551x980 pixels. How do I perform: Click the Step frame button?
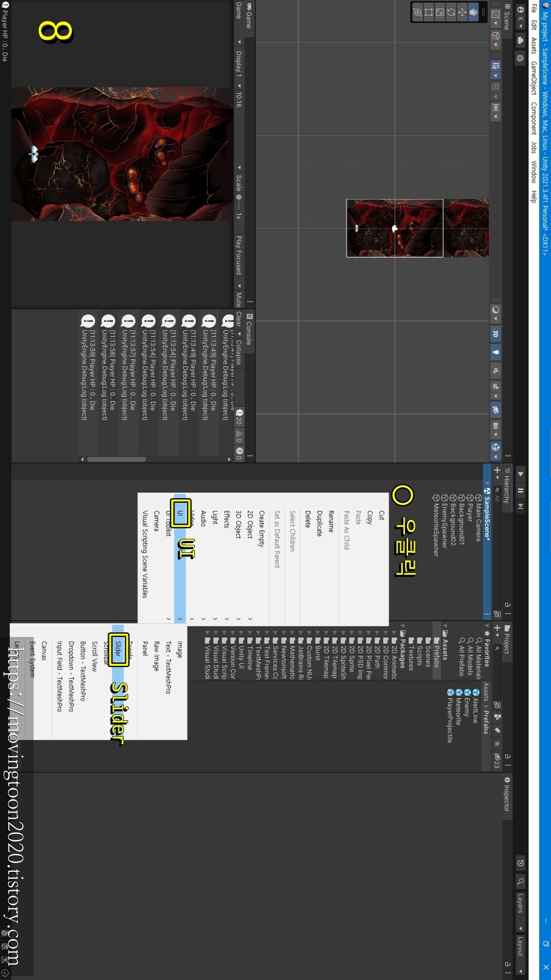[520, 506]
